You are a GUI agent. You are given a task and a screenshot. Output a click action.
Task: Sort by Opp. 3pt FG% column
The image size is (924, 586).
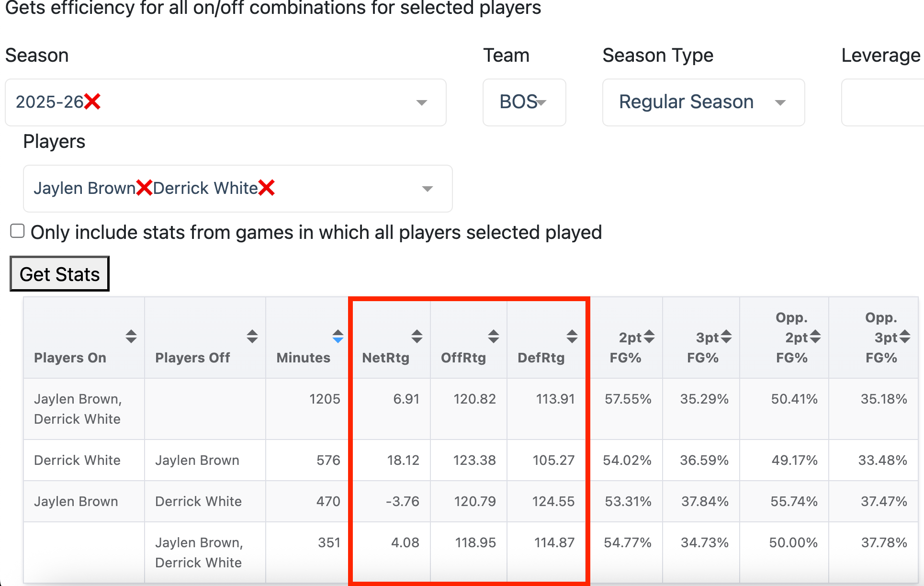tap(905, 337)
